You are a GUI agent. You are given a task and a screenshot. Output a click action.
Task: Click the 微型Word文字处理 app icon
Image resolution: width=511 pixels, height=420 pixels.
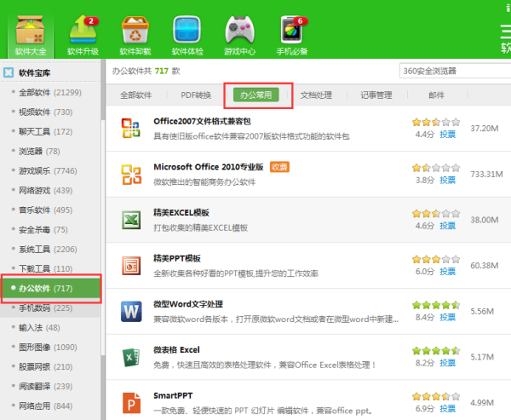[131, 312]
